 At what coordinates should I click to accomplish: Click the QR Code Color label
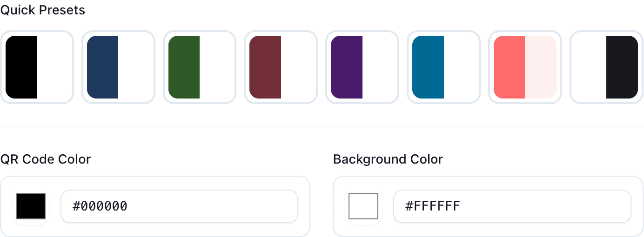click(46, 159)
